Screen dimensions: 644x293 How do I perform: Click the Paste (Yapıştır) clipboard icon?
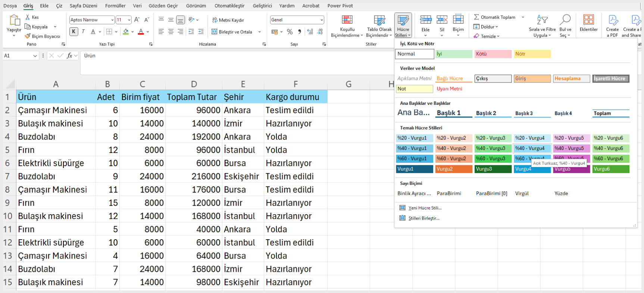click(x=15, y=20)
